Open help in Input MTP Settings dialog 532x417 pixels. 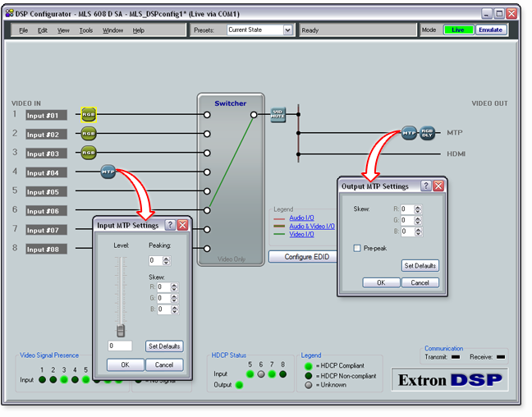(170, 225)
